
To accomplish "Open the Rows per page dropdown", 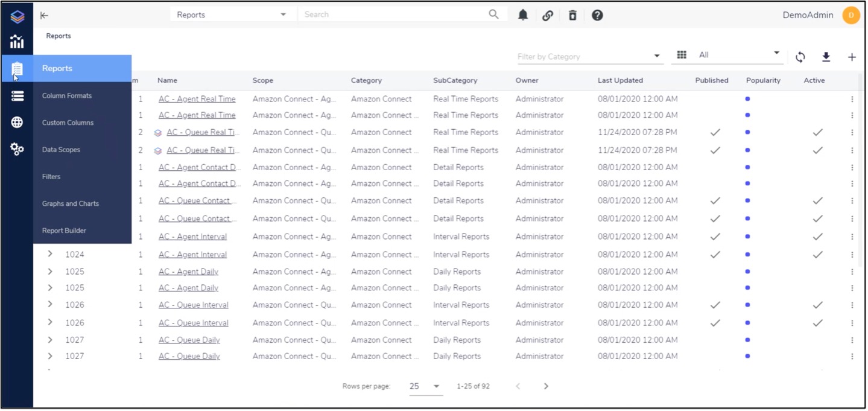I will [x=425, y=386].
